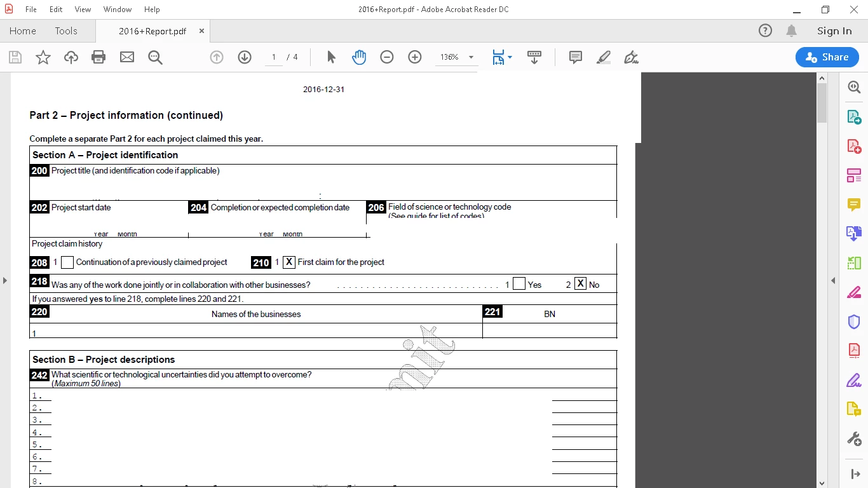Activate the hand pan tool
This screenshot has width=868, height=488.
[359, 57]
